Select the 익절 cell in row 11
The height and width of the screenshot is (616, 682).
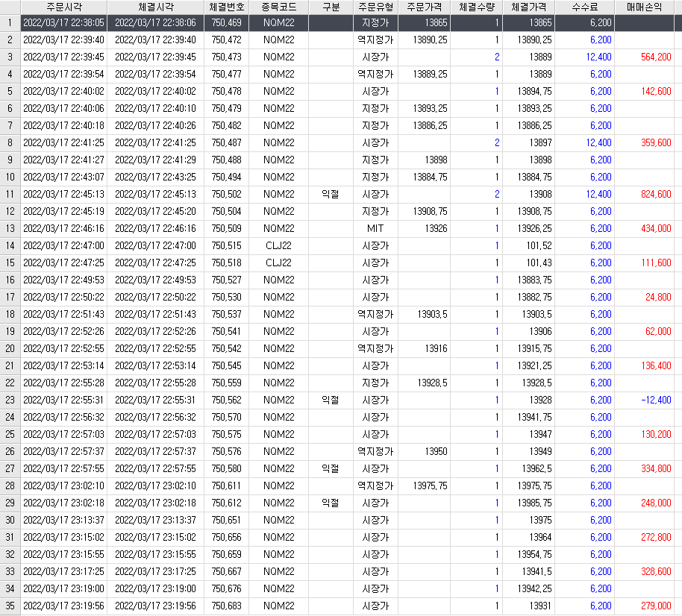[330, 195]
